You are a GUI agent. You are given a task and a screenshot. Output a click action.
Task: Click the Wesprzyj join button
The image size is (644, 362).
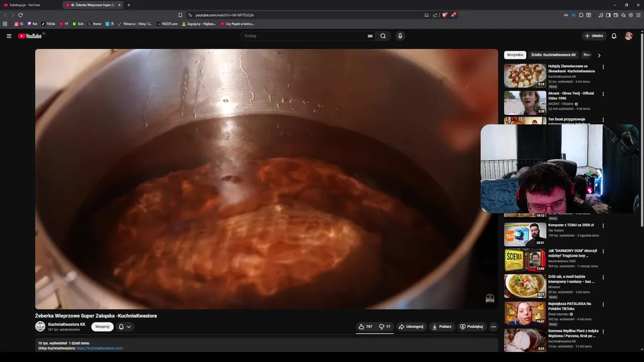102,326
